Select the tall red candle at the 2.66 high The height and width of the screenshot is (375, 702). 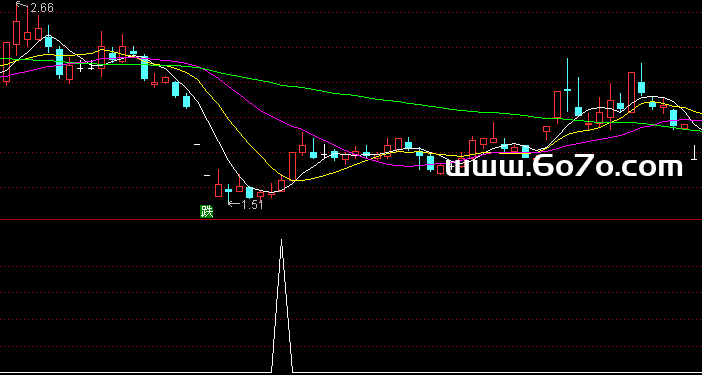(x=17, y=33)
